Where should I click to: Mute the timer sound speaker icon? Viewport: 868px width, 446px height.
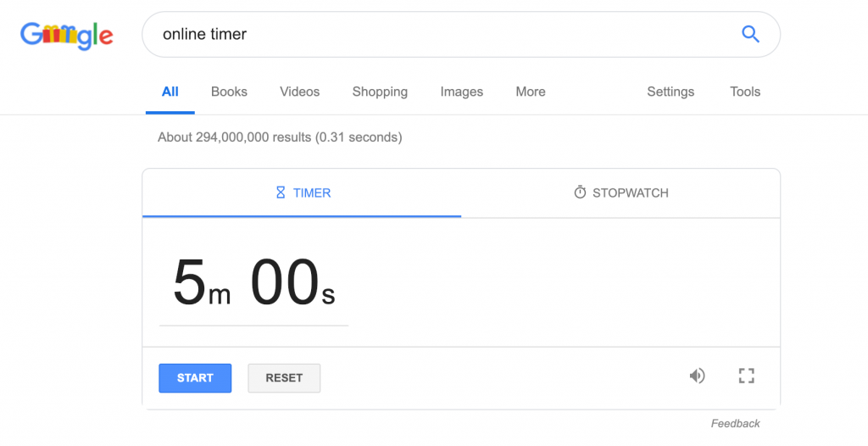pyautogui.click(x=697, y=376)
